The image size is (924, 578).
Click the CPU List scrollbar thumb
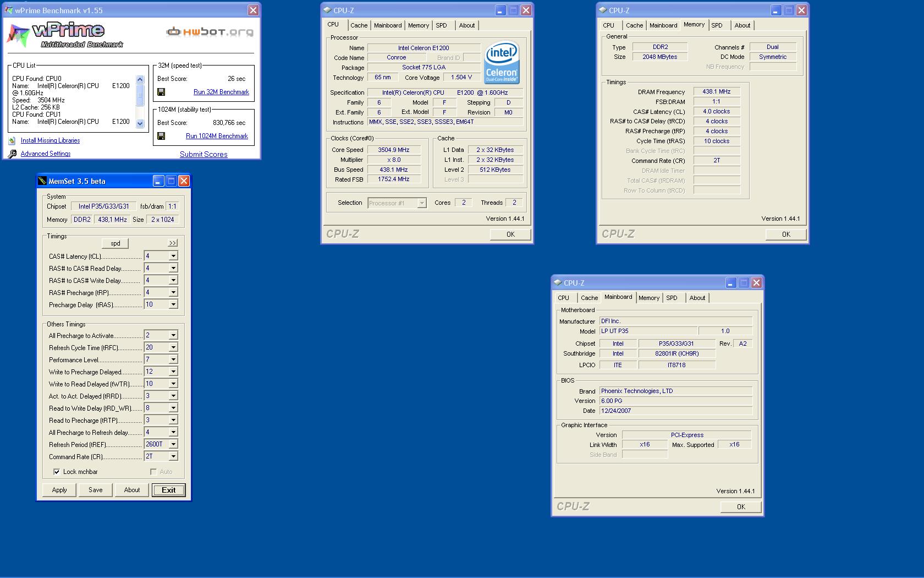pos(140,95)
